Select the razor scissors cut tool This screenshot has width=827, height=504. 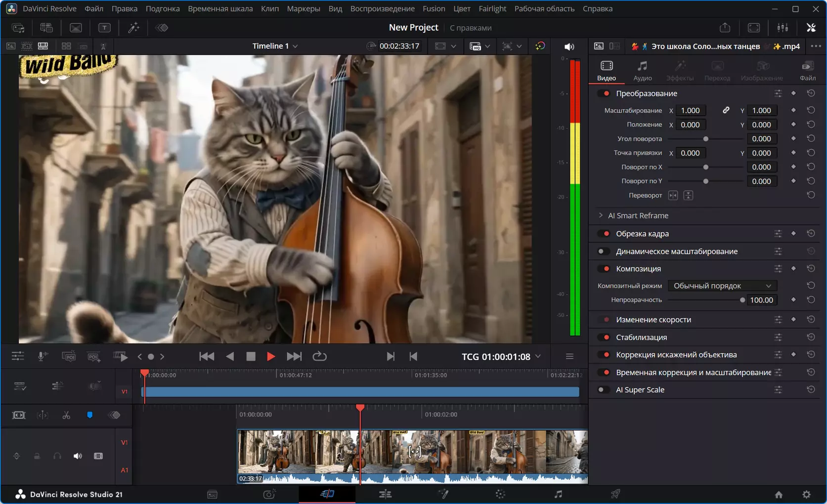point(66,415)
